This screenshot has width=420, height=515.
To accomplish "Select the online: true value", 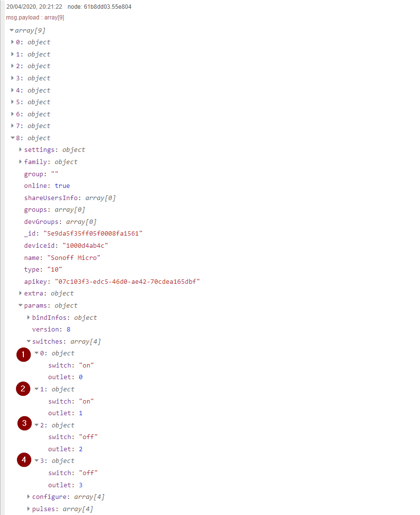I will (x=62, y=186).
